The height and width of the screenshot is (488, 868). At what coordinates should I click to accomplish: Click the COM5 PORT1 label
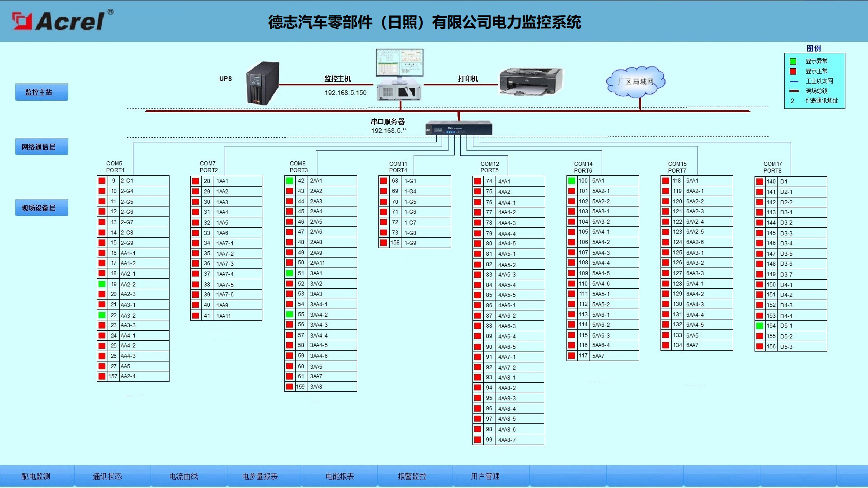click(115, 167)
